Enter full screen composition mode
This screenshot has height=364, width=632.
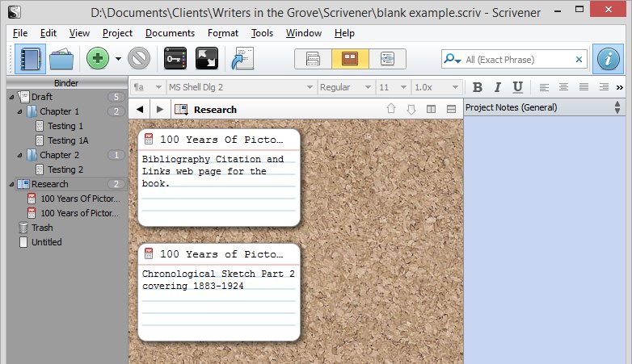pyautogui.click(x=207, y=59)
